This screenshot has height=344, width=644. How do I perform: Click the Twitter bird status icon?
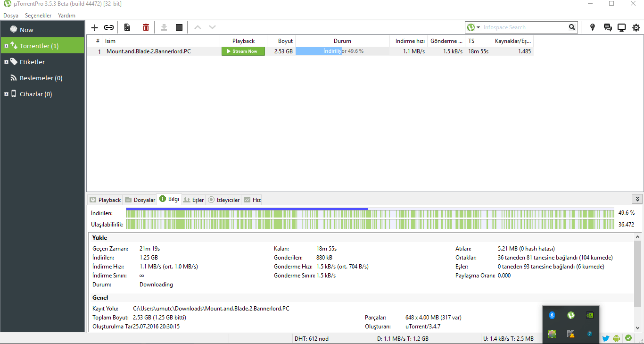pos(605,338)
